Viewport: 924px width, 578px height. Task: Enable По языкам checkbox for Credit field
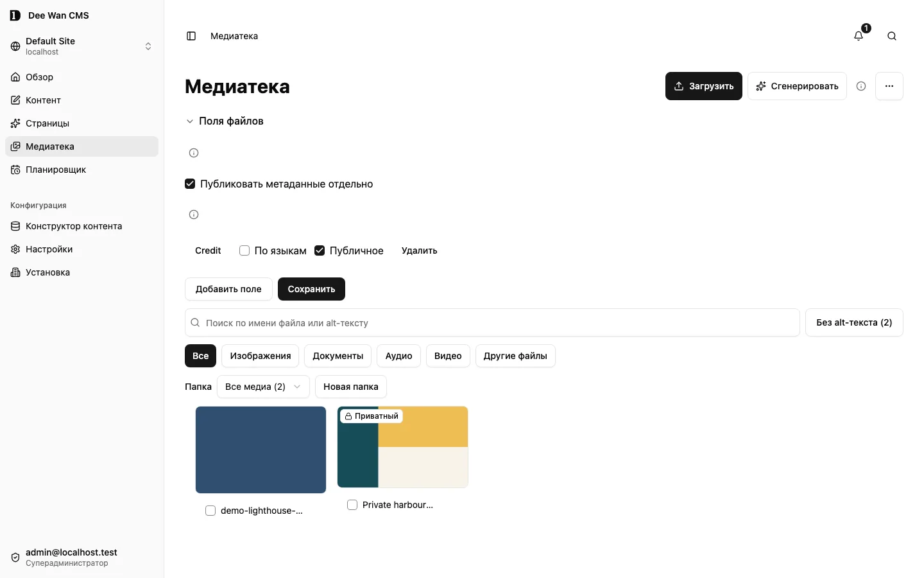[244, 250]
